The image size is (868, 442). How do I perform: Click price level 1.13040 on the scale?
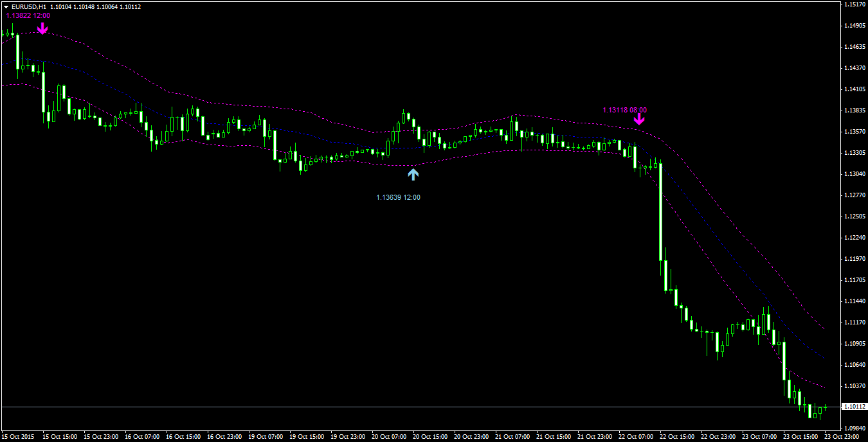tap(854, 174)
